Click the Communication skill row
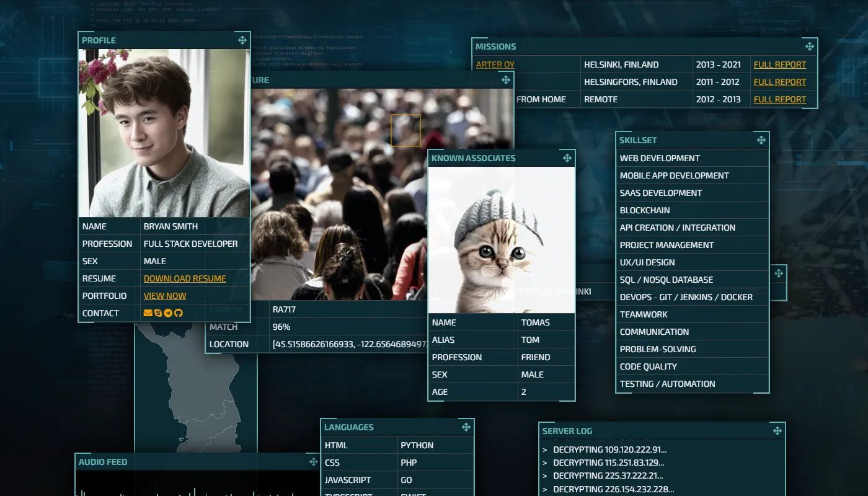Screen dimensions: 868x496 click(693, 332)
